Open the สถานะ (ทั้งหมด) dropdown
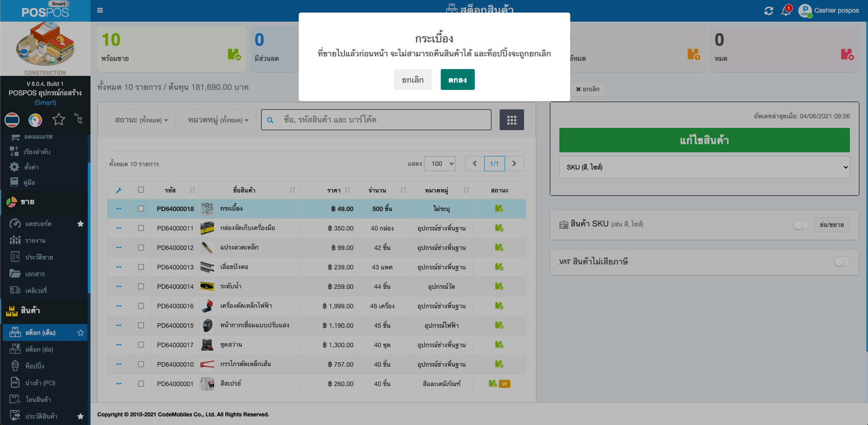 coord(142,120)
